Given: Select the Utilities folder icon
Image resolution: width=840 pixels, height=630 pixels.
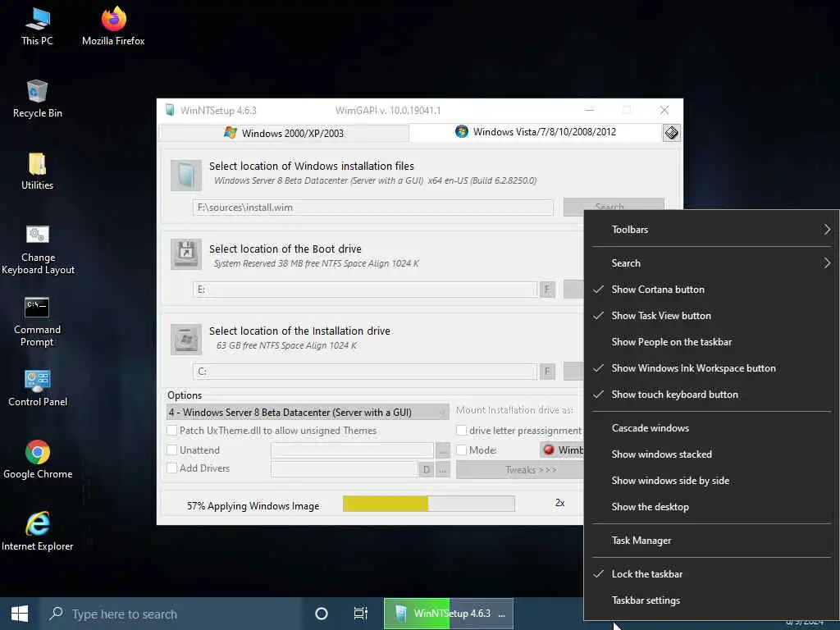Looking at the screenshot, I should tap(38, 171).
